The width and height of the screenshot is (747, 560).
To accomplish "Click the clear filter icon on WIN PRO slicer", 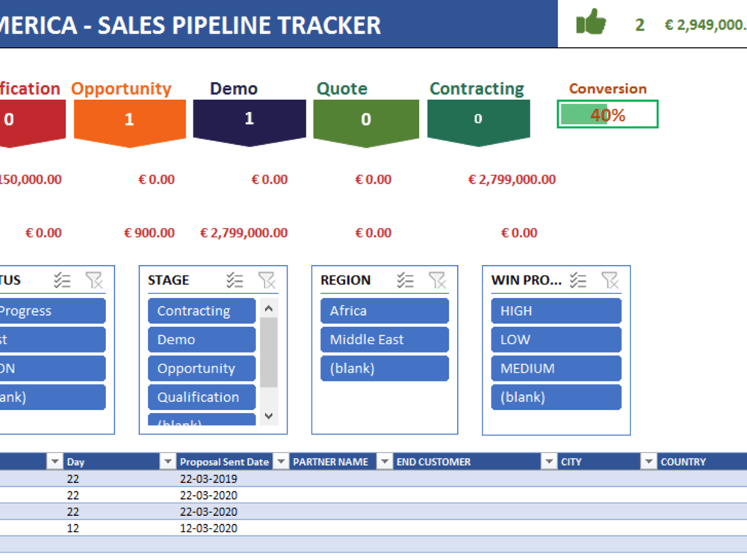I will [x=611, y=280].
